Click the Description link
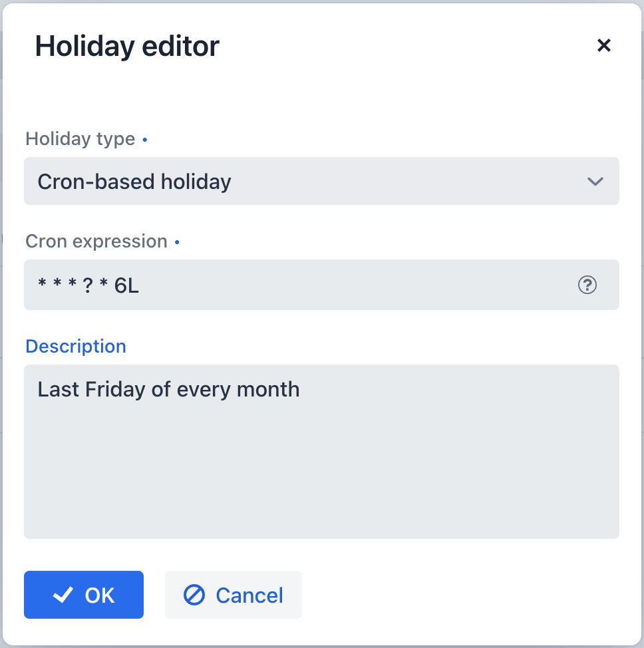Viewport: 644px width, 648px height. pos(75,346)
